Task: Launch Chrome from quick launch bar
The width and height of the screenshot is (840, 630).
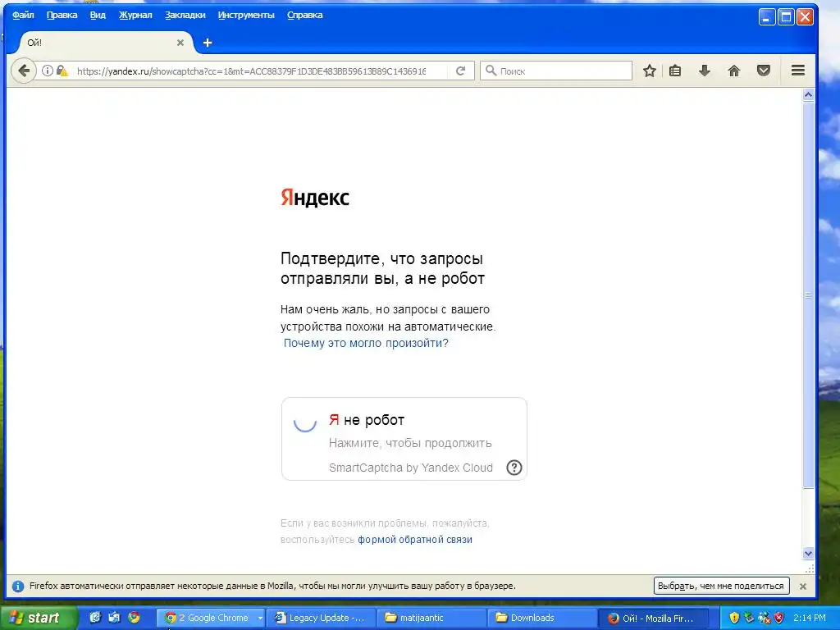Action: coord(134,617)
